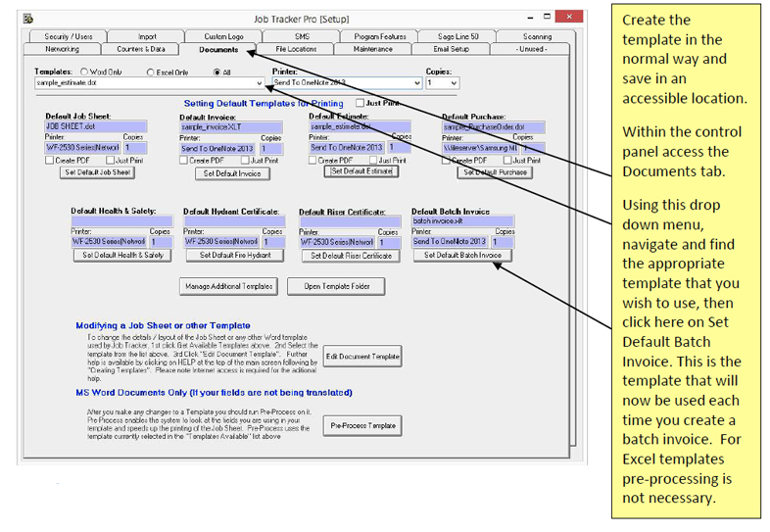Enable Just Print under Default Purchase
The width and height of the screenshot is (770, 532).
tap(507, 160)
